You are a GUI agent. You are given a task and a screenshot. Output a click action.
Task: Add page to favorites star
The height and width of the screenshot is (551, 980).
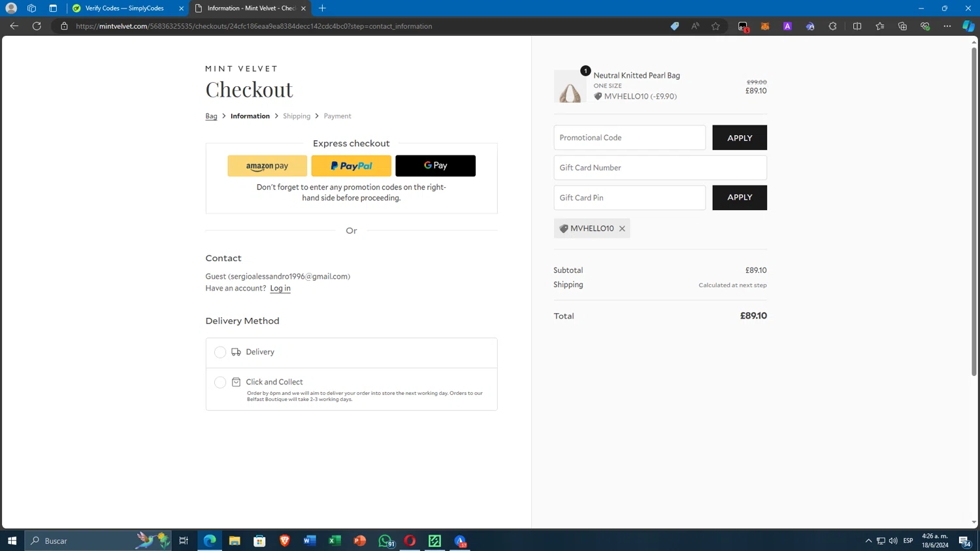[715, 26]
